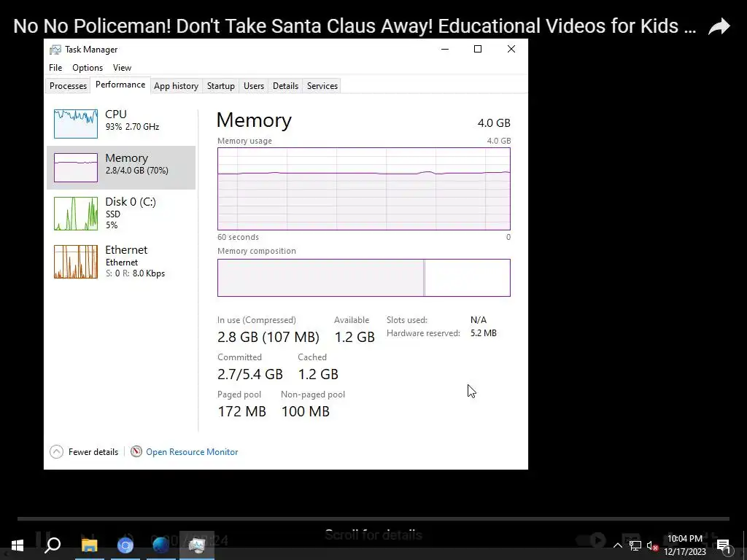Open the blue globe taskbar app
This screenshot has width=747, height=560.
160,545
